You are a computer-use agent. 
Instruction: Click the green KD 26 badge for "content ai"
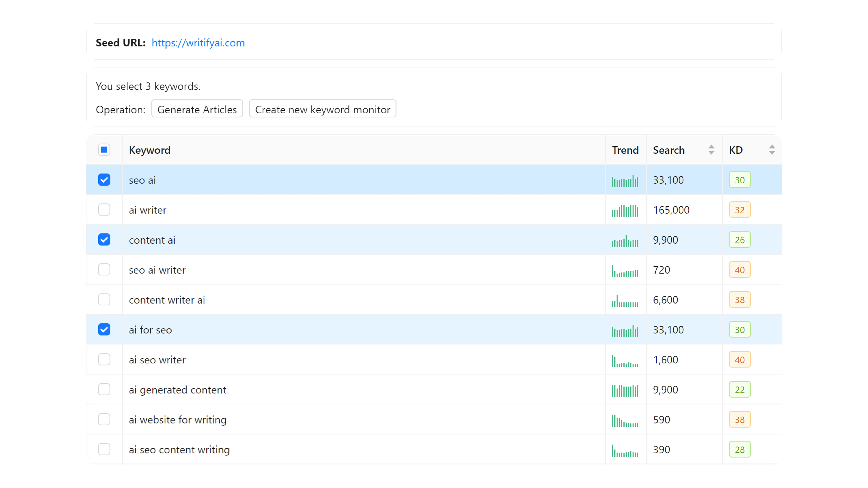pyautogui.click(x=740, y=239)
